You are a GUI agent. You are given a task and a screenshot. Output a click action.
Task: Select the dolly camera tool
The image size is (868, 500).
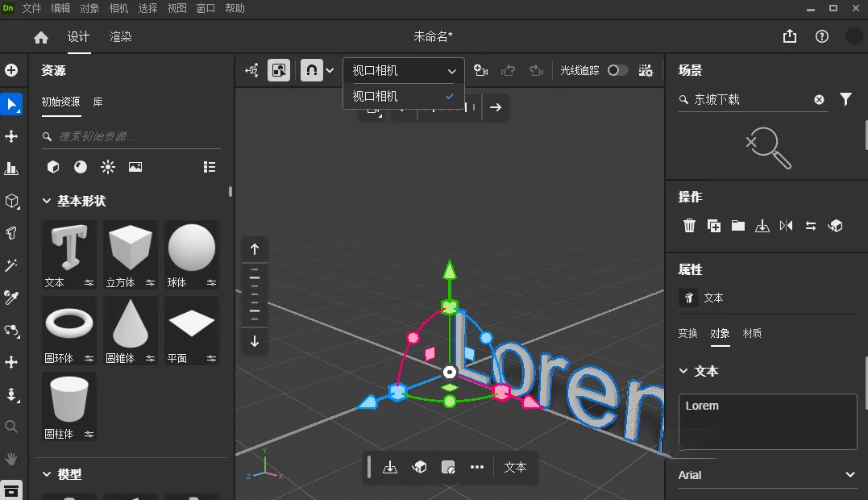(x=11, y=394)
